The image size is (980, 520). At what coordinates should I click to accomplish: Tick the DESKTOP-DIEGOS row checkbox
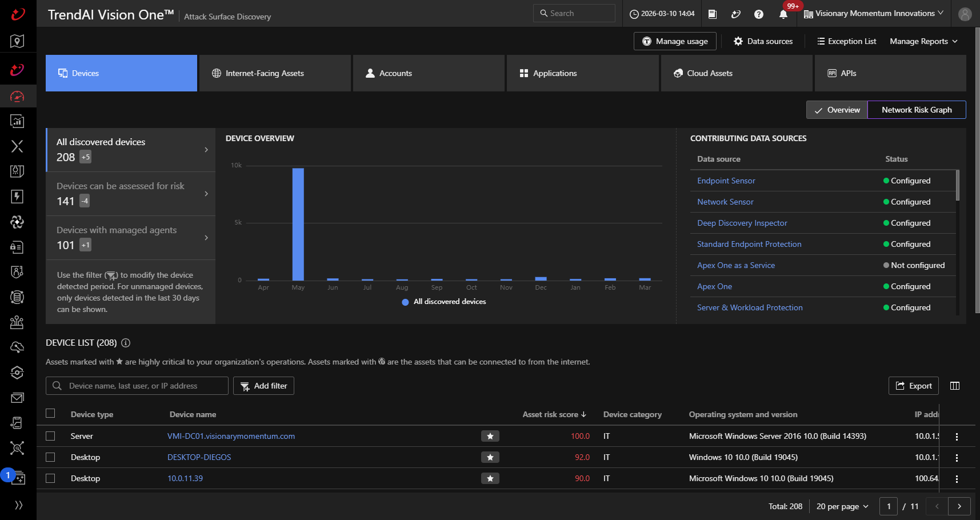[50, 457]
